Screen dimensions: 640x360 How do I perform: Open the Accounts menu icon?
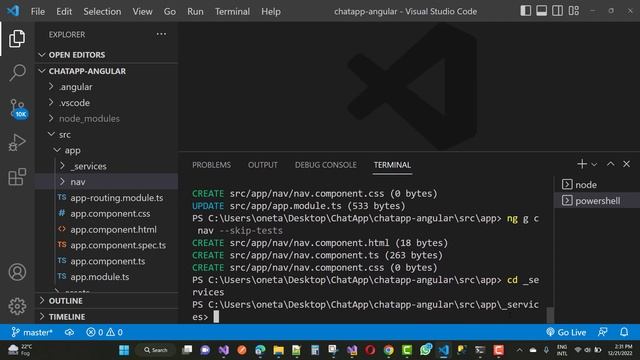[x=17, y=272]
